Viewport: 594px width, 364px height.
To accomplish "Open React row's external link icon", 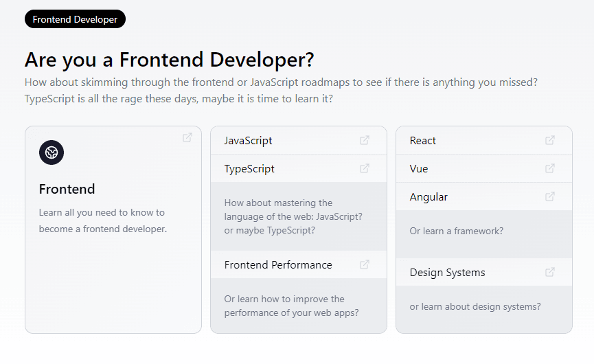I will pos(550,140).
